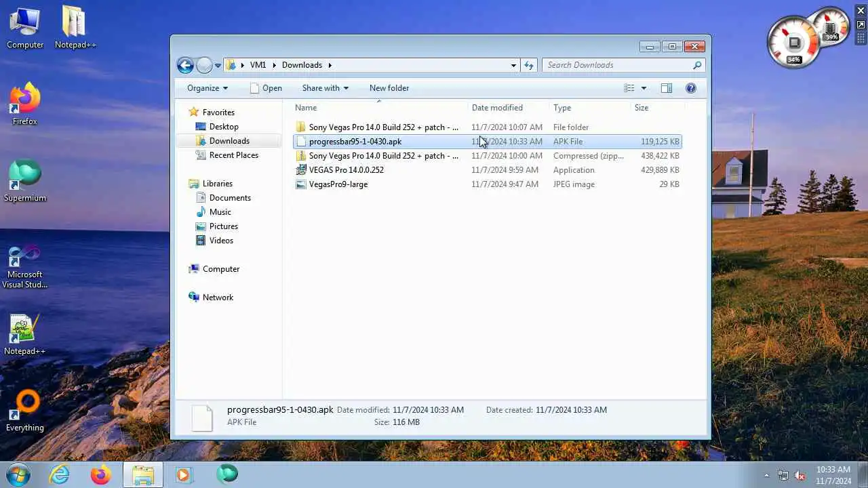Click the VegasPro9-large image file icon

(301, 184)
